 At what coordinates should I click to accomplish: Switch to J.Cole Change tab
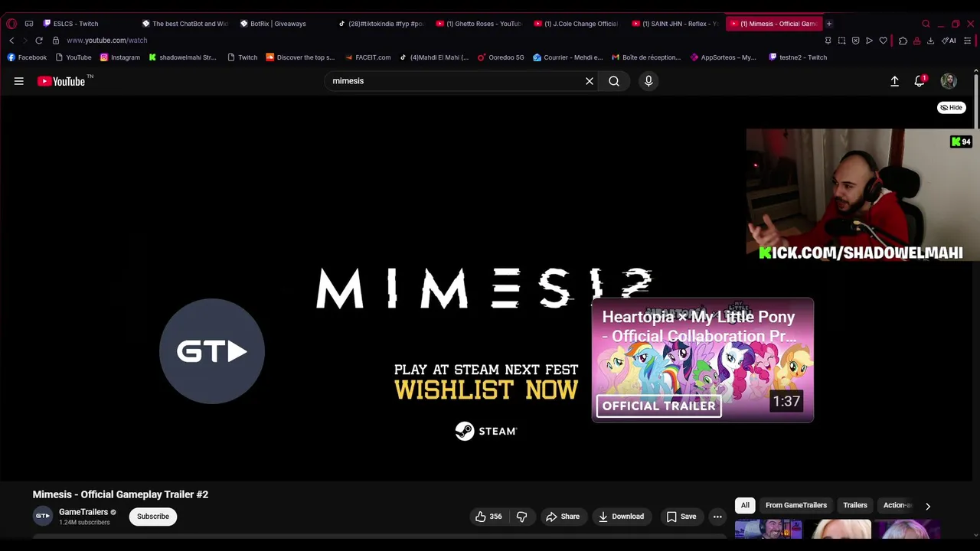click(x=576, y=24)
